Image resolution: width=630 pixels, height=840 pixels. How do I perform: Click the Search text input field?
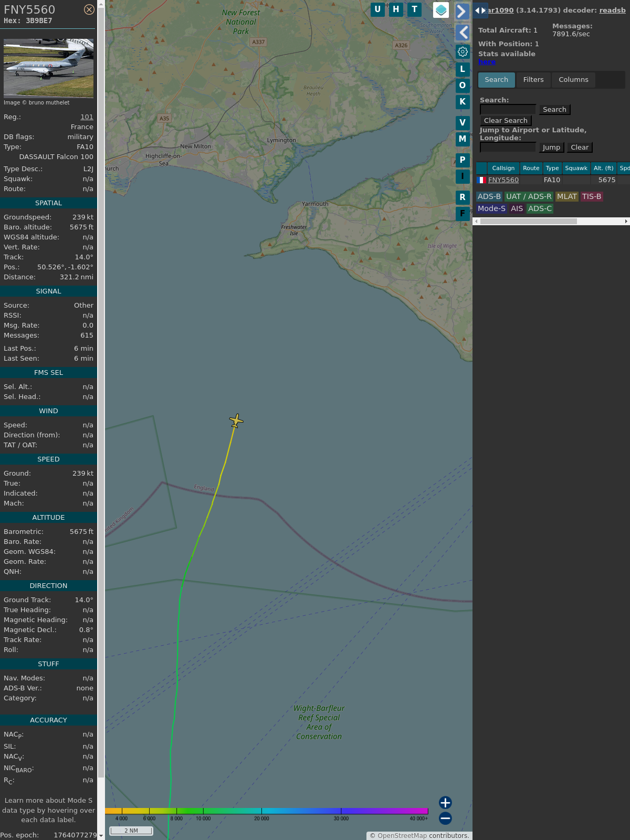[508, 109]
